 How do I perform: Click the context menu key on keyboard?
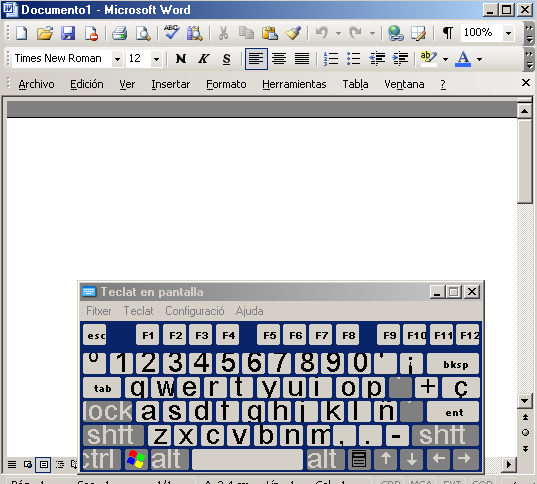(359, 459)
